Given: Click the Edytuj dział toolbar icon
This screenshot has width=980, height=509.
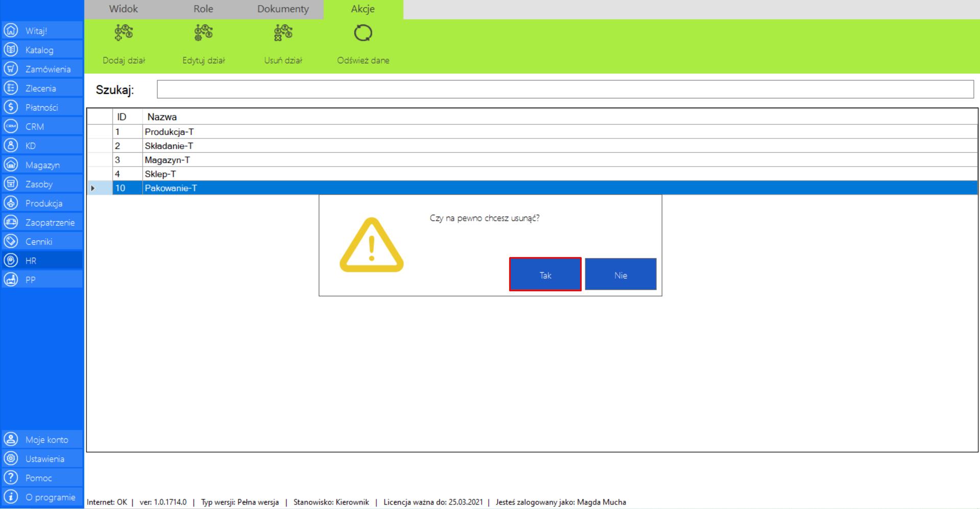Looking at the screenshot, I should [204, 33].
